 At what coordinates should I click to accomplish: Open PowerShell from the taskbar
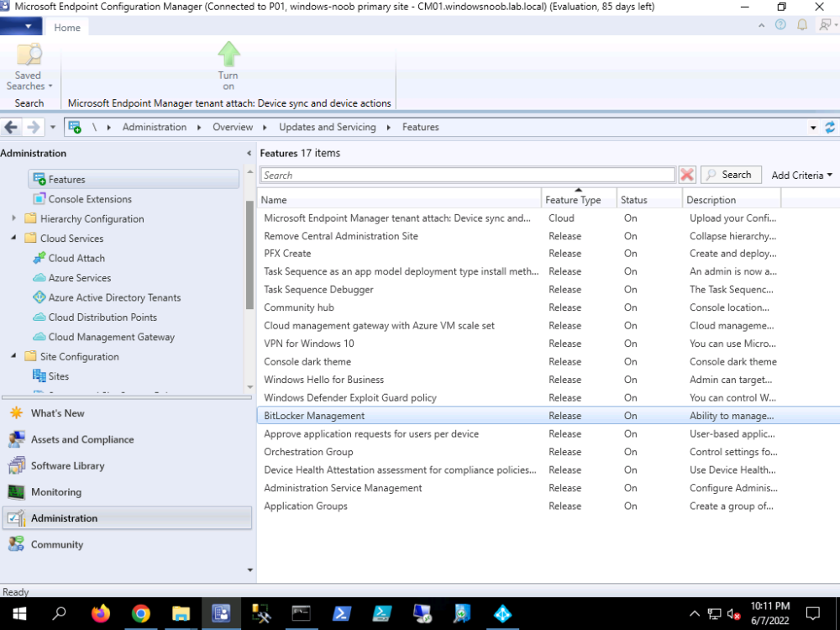341,613
